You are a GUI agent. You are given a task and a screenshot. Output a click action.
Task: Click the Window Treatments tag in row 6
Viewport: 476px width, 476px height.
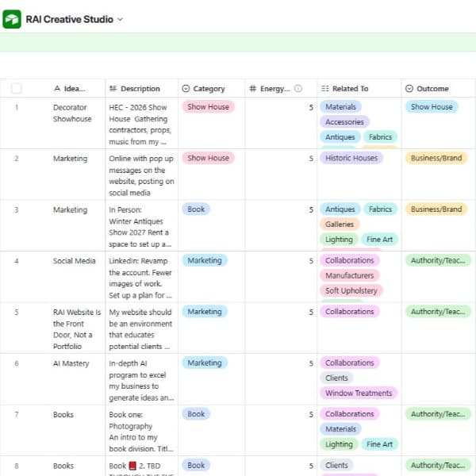pos(359,393)
